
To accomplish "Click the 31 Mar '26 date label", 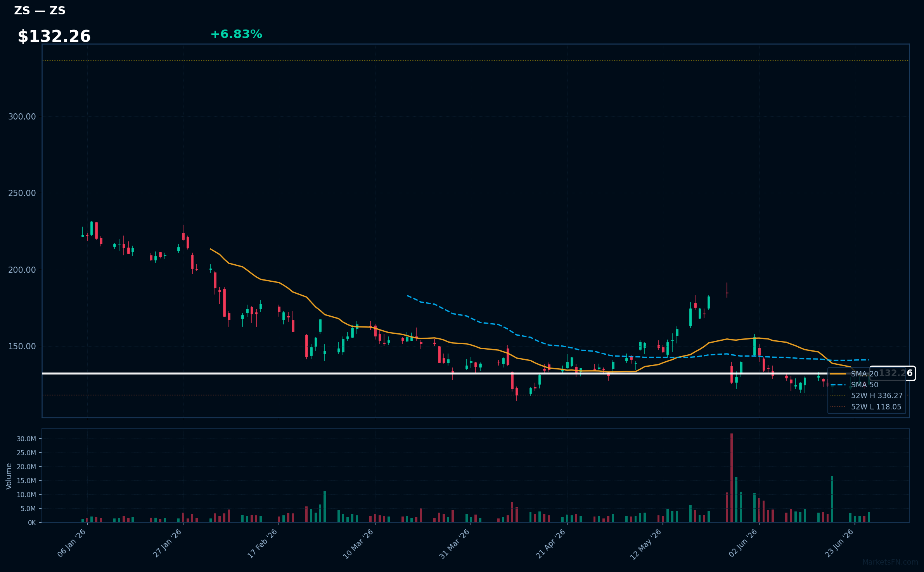I will point(455,543).
